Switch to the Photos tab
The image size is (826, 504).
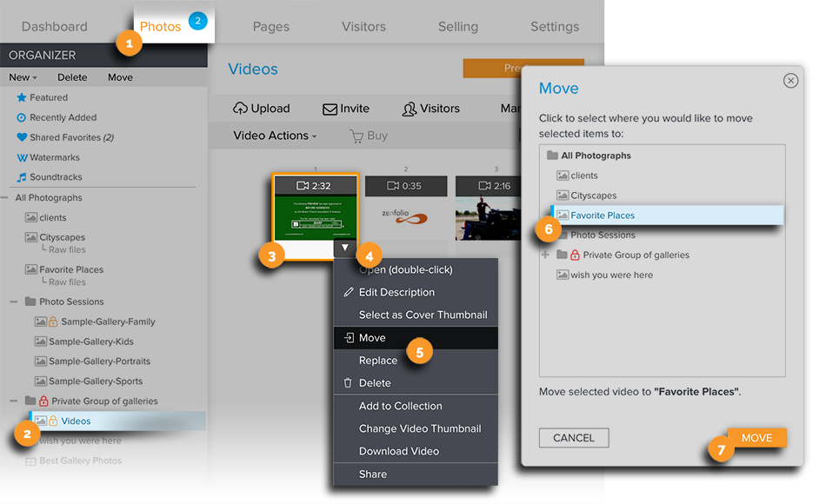tap(161, 26)
